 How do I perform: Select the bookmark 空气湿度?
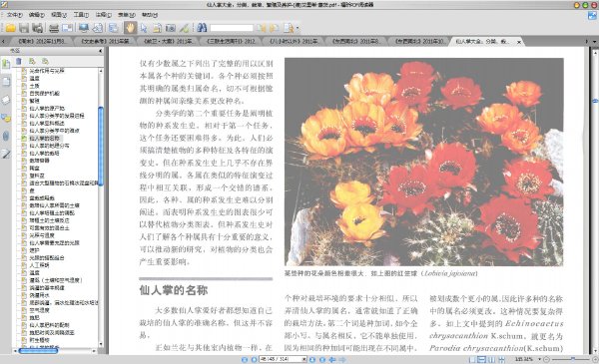click(x=39, y=310)
